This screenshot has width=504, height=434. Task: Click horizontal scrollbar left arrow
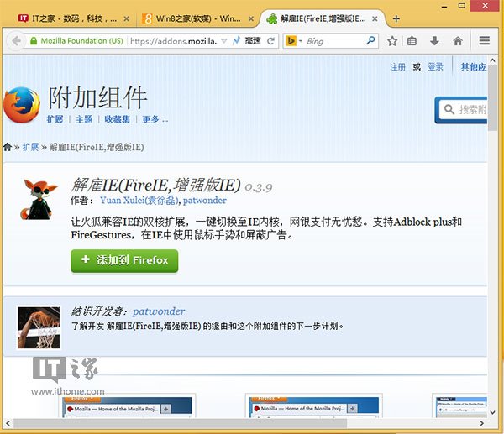pyautogui.click(x=8, y=423)
